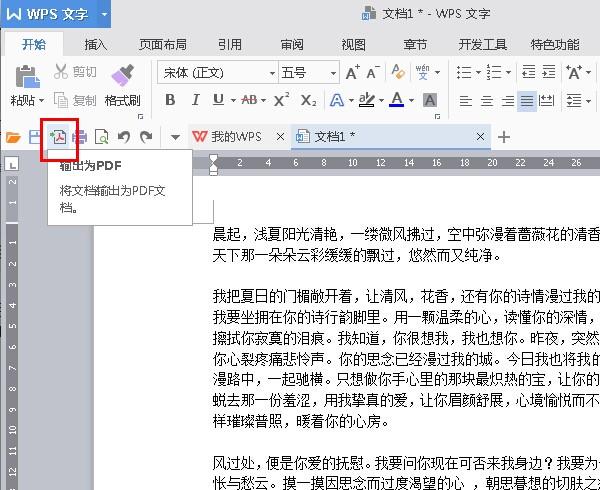The image size is (600, 490).
Task: Click the increase font size icon
Action: [x=353, y=73]
